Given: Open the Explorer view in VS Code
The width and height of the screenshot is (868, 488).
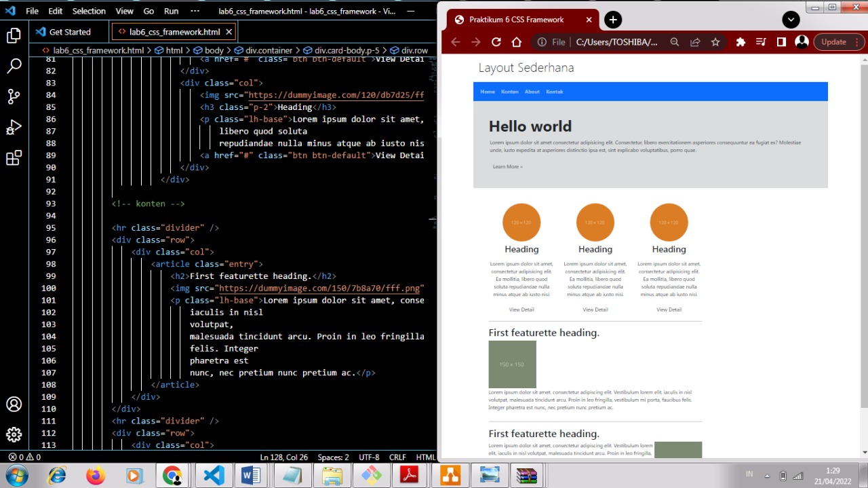Looking at the screenshot, I should (x=14, y=35).
